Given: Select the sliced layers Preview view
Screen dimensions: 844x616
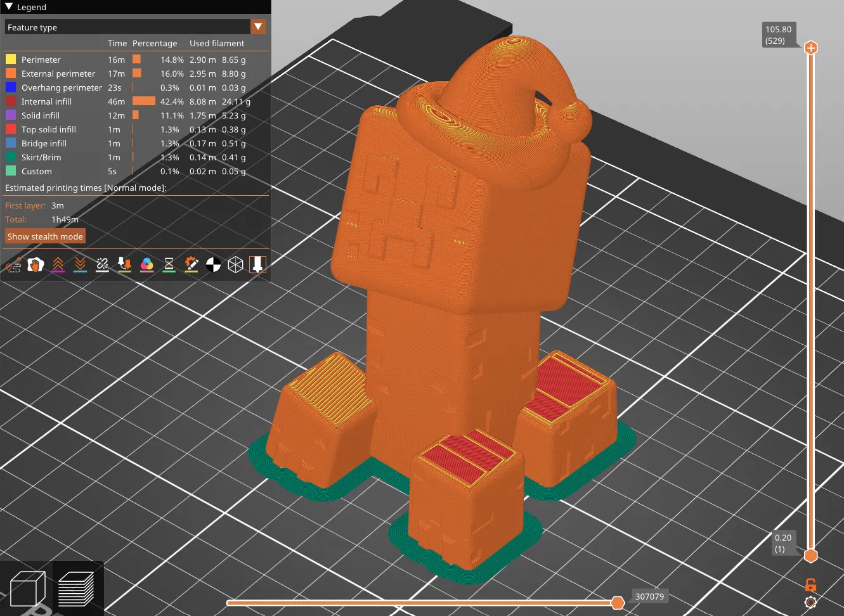Looking at the screenshot, I should 76,589.
